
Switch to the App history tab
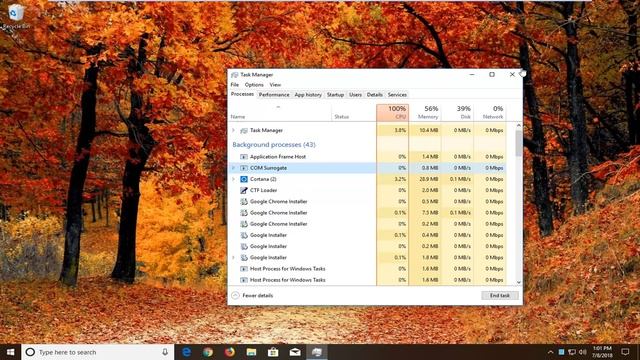[308, 95]
